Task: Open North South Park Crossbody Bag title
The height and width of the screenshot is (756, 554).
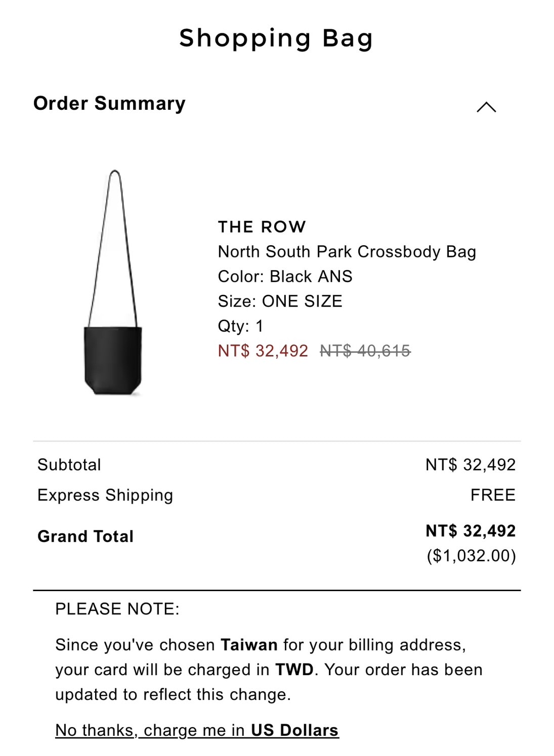Action: click(347, 251)
